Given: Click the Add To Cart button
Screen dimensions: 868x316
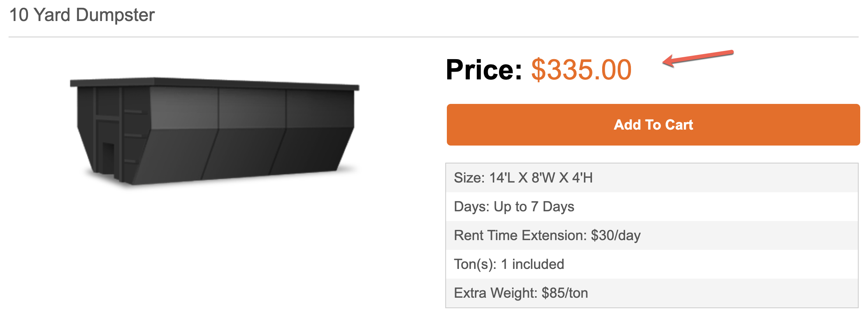Looking at the screenshot, I should click(653, 125).
